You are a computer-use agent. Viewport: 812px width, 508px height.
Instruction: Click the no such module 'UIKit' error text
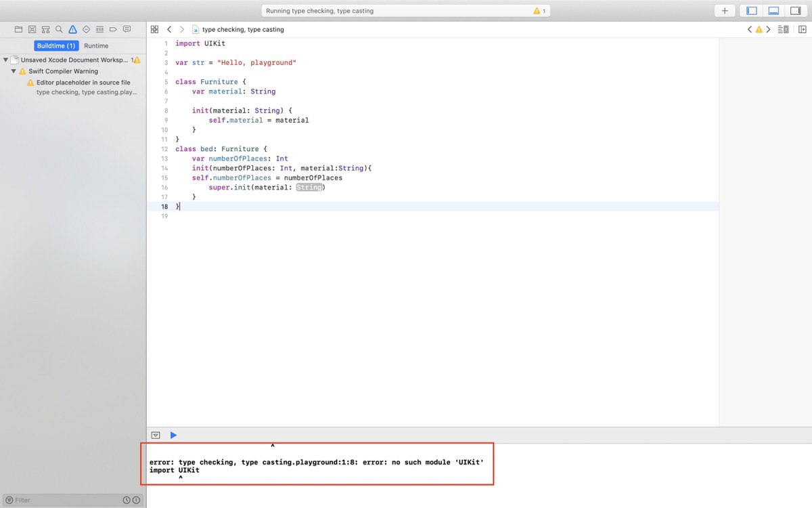(439, 462)
